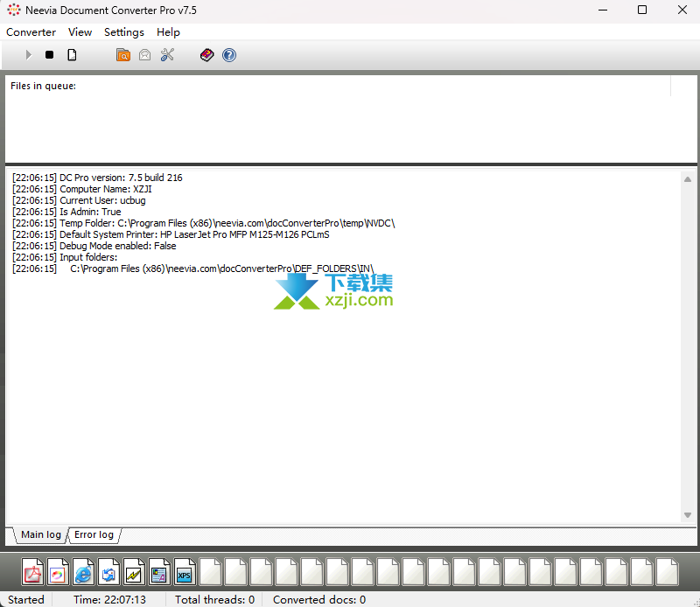Screen dimensions: 700x607
Task: Open the orange folder search icon
Action: click(123, 55)
